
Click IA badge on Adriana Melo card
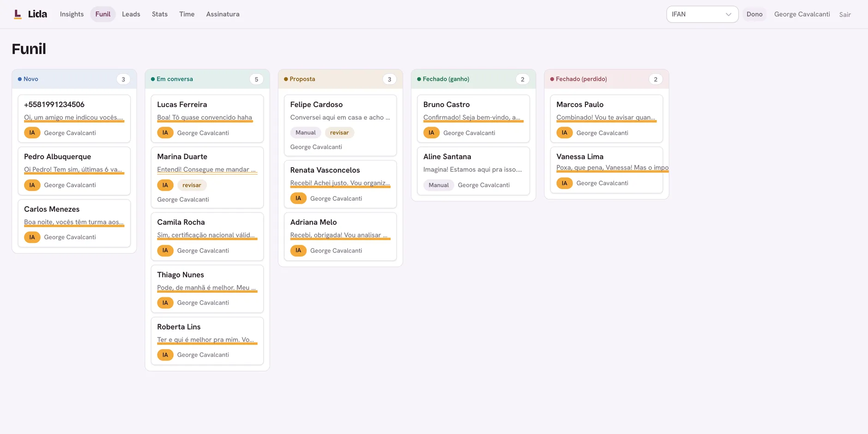(x=298, y=251)
